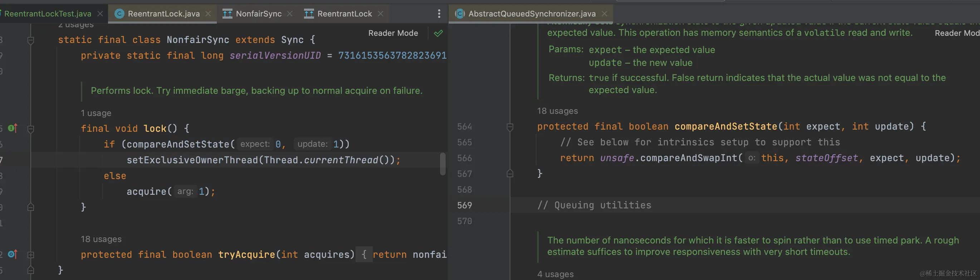Image resolution: width=980 pixels, height=280 pixels.
Task: Click the left editor vertical scrollbar thumb
Action: (443, 164)
